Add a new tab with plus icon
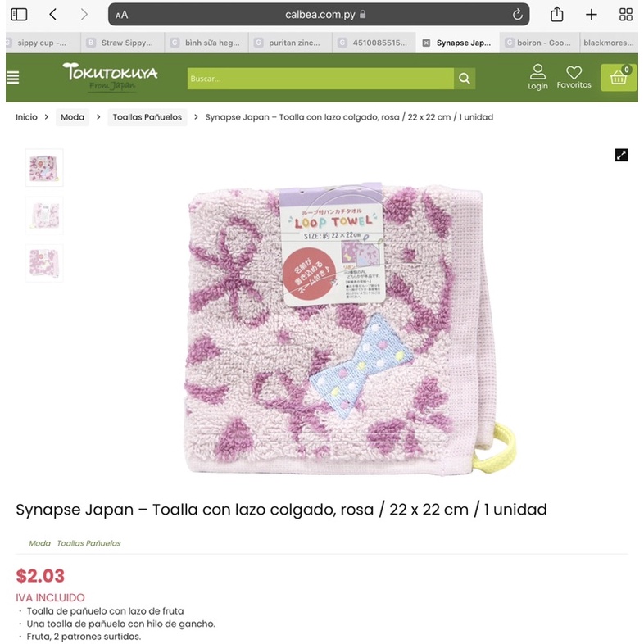The height and width of the screenshot is (644, 644). [x=591, y=15]
